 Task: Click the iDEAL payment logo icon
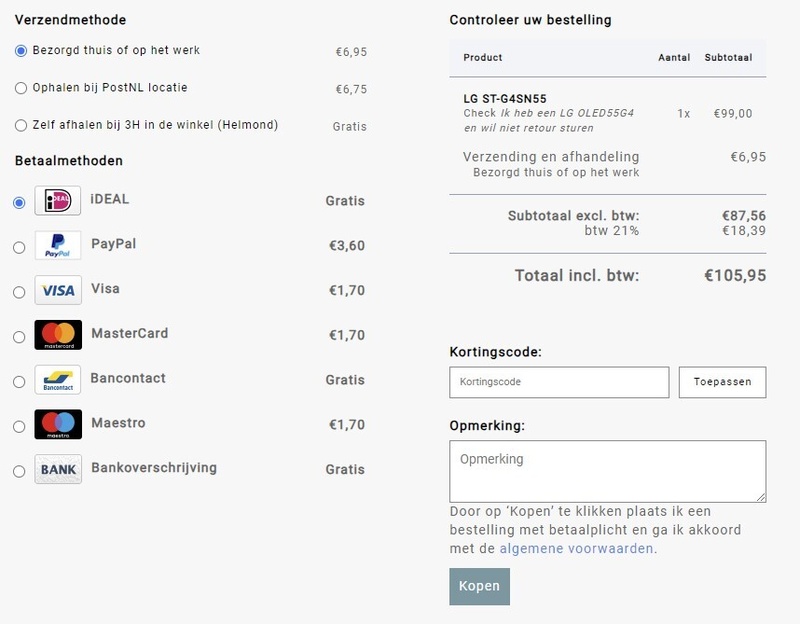[58, 200]
